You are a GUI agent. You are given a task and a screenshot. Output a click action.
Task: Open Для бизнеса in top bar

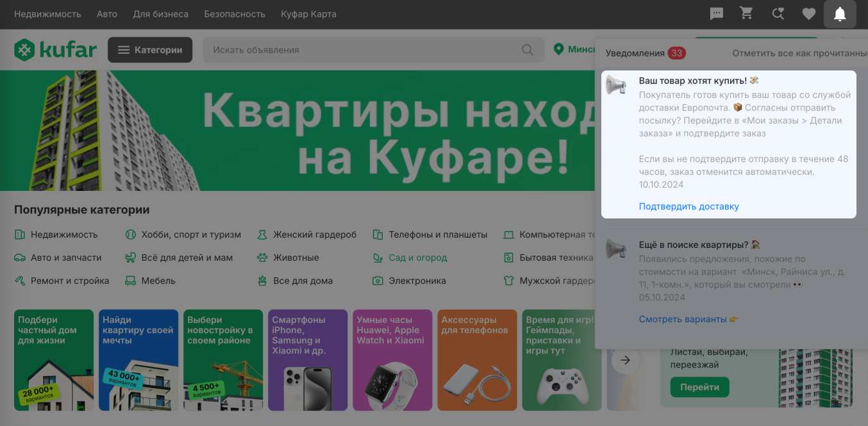[x=161, y=14]
